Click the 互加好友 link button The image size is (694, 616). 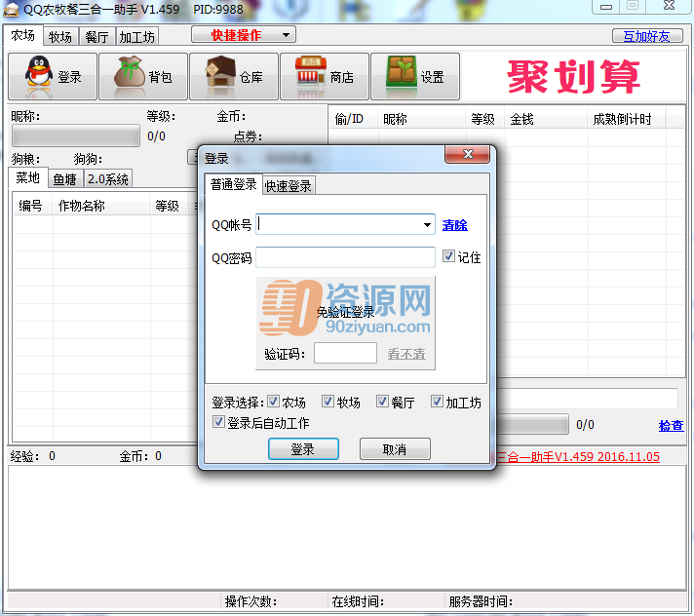click(647, 36)
